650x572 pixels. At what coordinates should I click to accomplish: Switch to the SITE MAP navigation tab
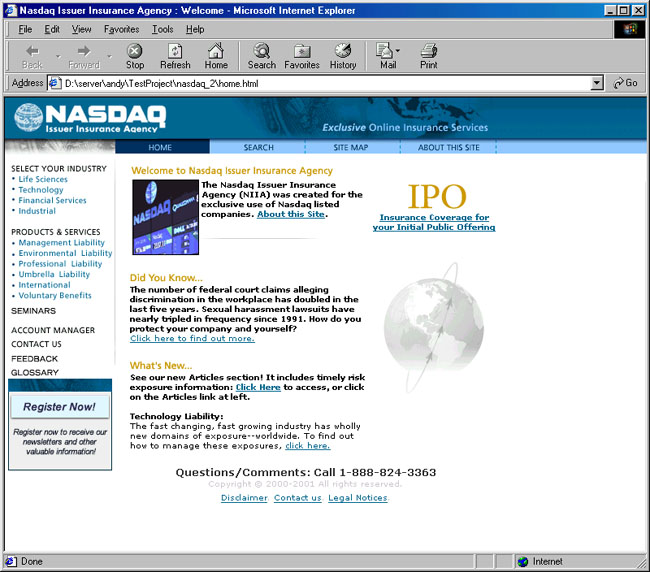[350, 148]
